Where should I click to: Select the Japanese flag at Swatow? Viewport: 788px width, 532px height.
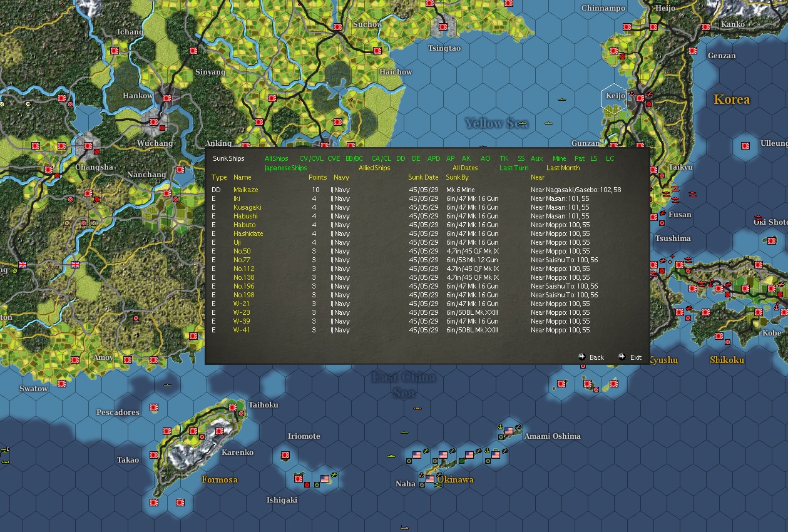click(x=62, y=384)
